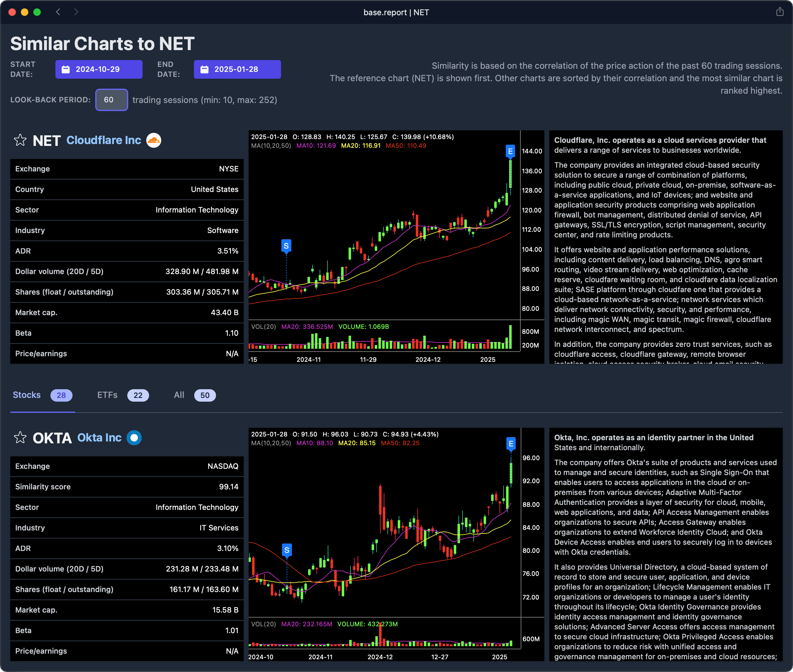Click NET VOLUME: 1.069B label

pyautogui.click(x=364, y=326)
